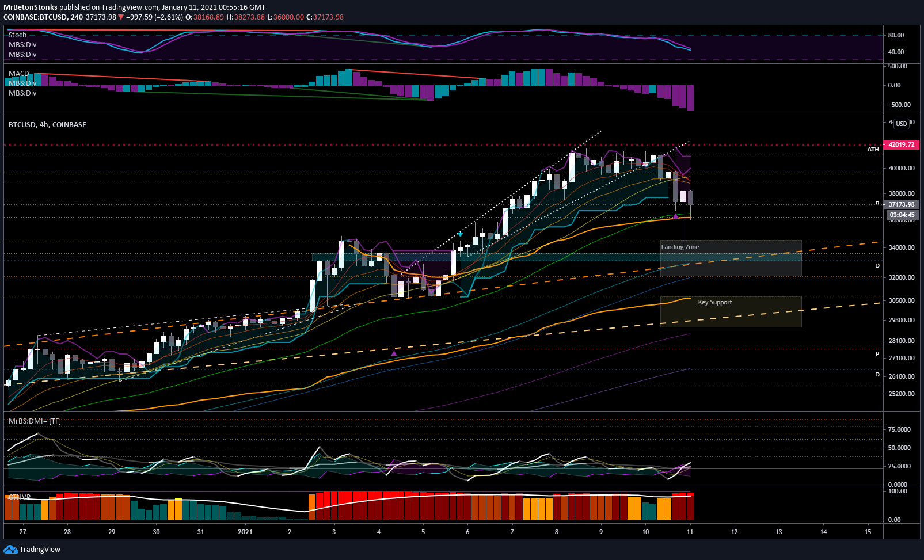Screen dimensions: 924x560
Task: Click the 8 date label on time axis
Action: (x=557, y=532)
